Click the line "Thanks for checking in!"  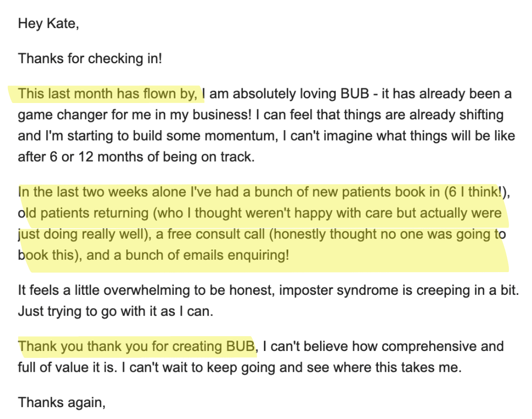point(90,59)
